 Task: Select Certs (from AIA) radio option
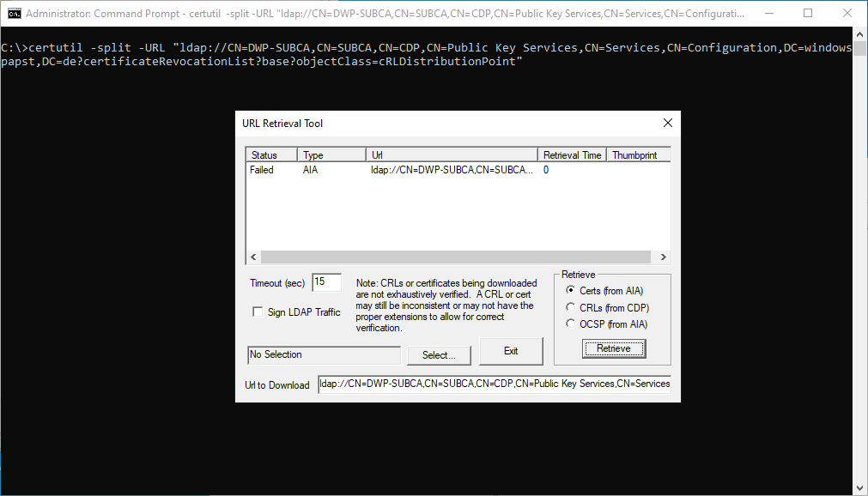pyautogui.click(x=572, y=291)
